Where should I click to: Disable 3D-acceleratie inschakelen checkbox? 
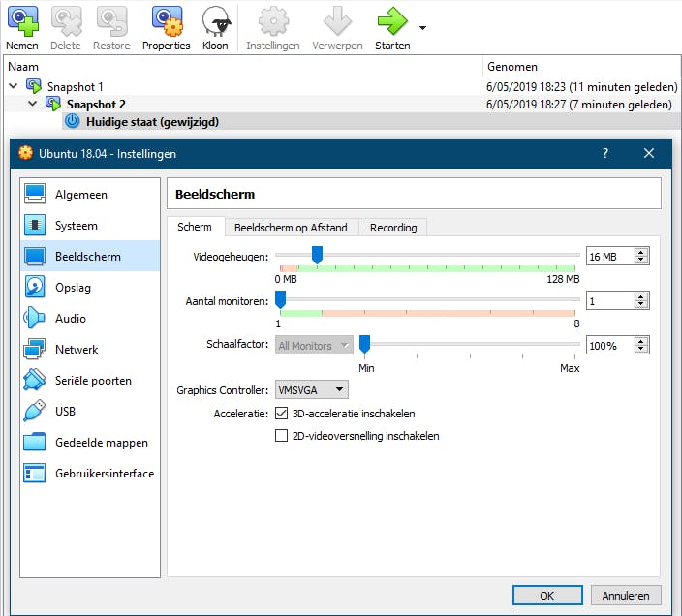point(281,413)
